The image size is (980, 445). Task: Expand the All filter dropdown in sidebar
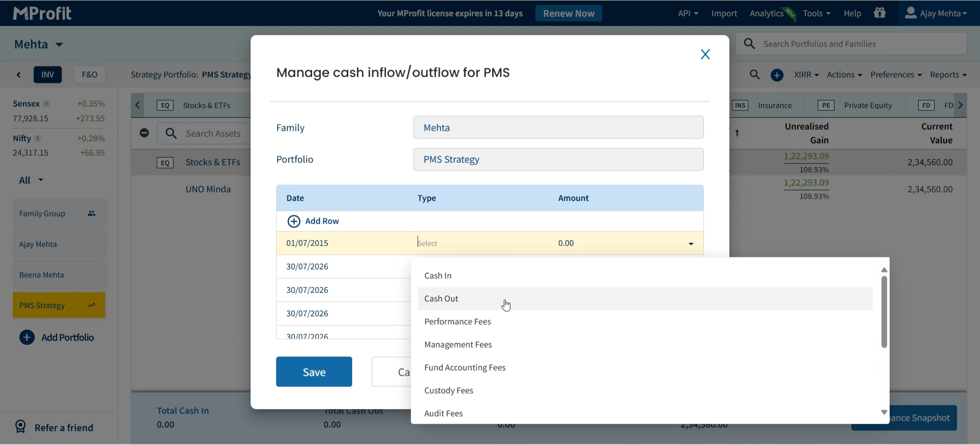click(31, 180)
